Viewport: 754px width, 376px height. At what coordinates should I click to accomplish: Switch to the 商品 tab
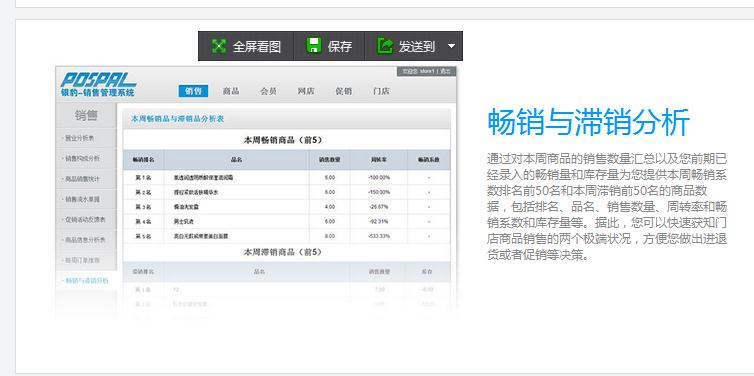pos(231,91)
